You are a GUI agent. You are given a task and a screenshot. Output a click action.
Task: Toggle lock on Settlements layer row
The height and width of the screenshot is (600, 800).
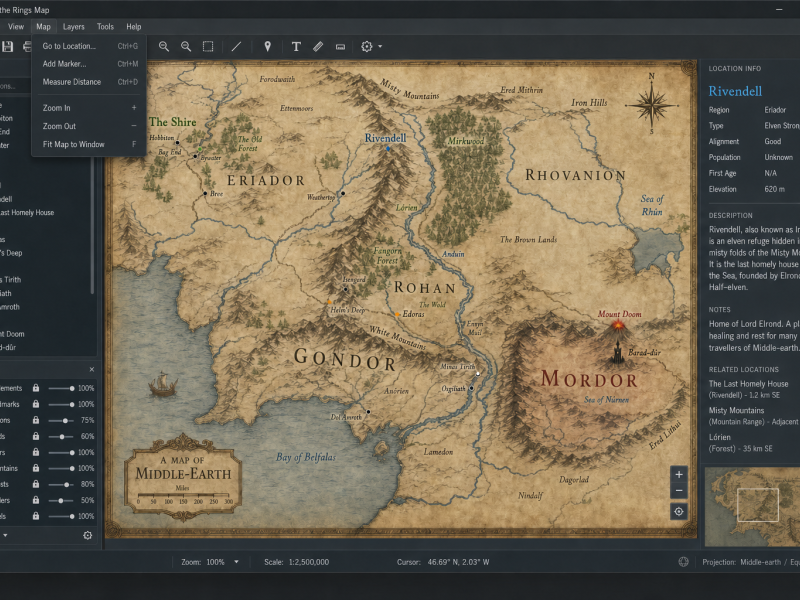tap(36, 388)
